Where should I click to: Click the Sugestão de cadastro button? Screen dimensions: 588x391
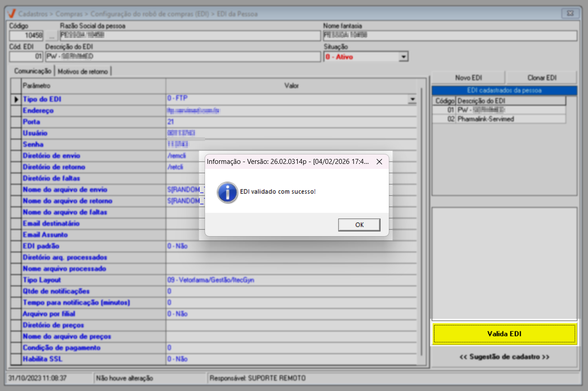504,357
